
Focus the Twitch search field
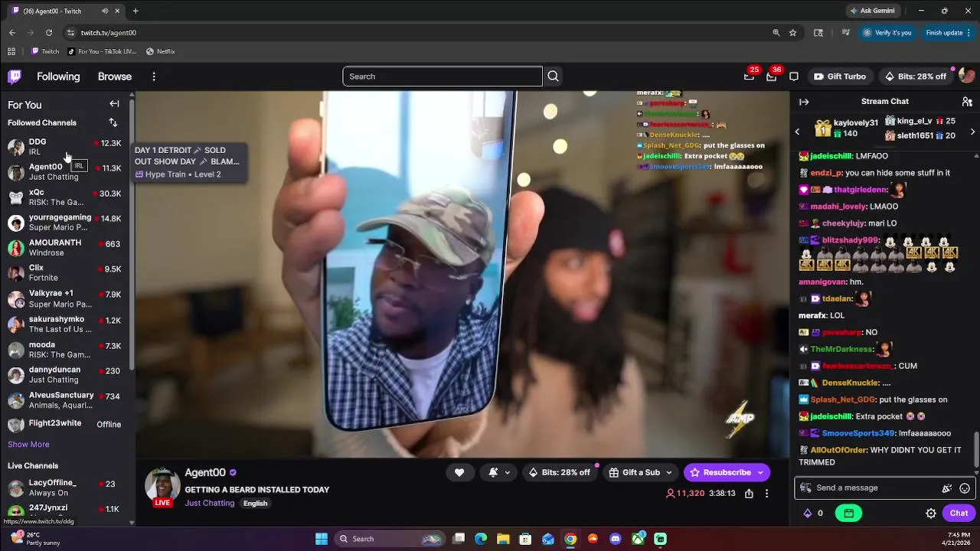pyautogui.click(x=443, y=77)
